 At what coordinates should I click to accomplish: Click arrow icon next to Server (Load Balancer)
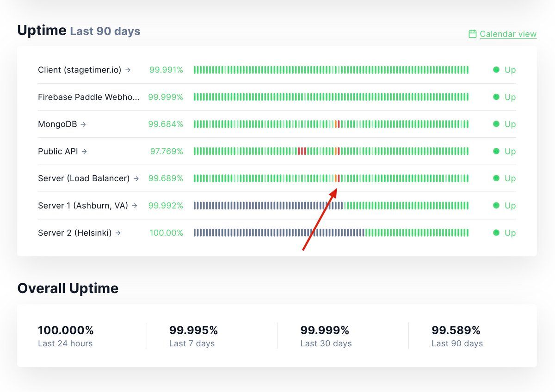click(x=136, y=178)
